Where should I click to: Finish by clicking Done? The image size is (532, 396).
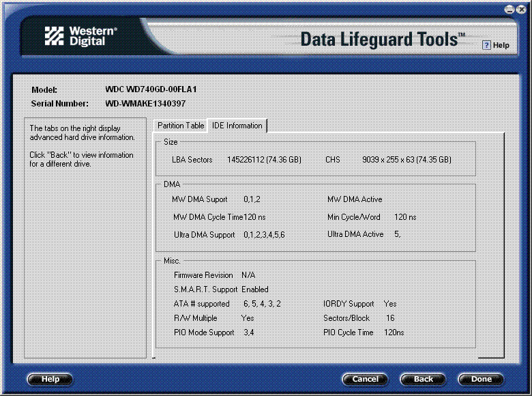481,380
